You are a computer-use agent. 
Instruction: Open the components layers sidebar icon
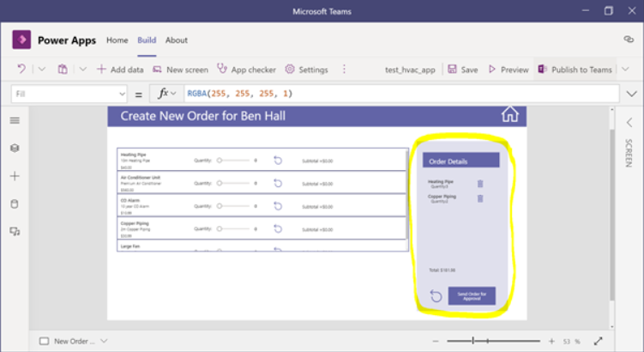(x=15, y=148)
